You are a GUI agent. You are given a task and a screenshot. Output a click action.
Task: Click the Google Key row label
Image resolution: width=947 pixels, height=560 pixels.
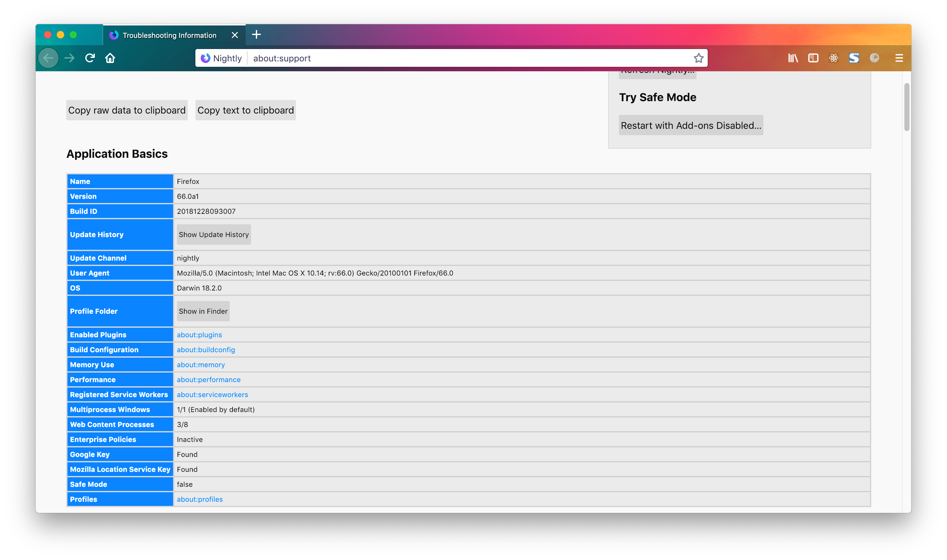[x=90, y=455]
